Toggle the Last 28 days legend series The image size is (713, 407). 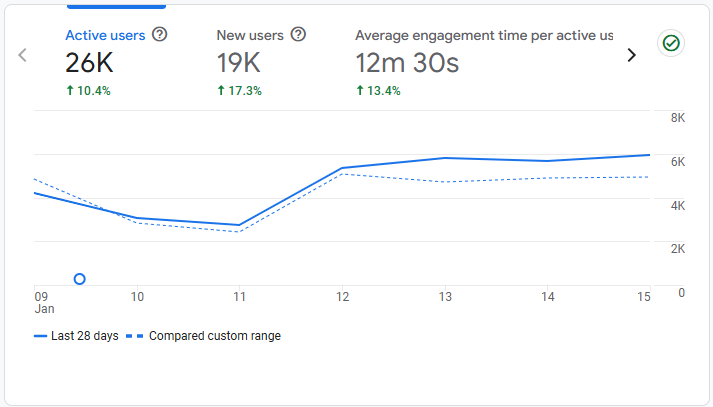pos(76,336)
